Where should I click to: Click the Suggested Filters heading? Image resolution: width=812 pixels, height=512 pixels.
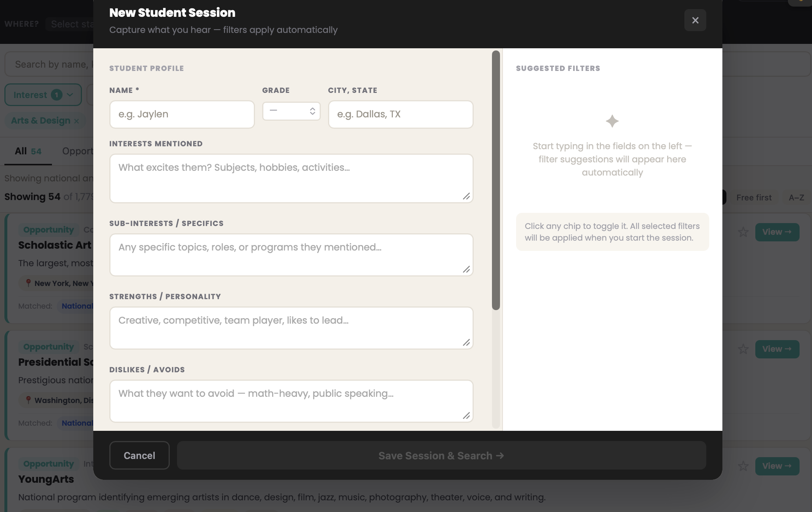pyautogui.click(x=558, y=68)
